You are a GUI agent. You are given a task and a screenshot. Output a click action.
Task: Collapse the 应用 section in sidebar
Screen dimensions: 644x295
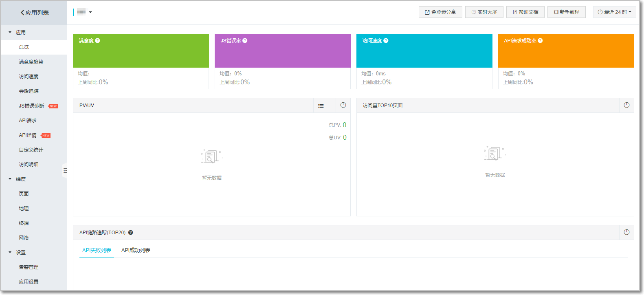(x=10, y=33)
